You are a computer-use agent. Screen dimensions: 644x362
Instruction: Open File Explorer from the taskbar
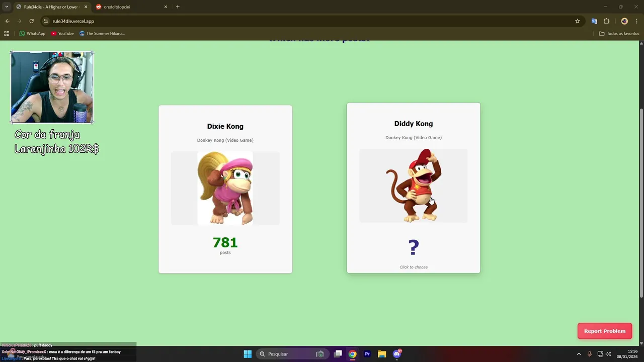[382, 354]
